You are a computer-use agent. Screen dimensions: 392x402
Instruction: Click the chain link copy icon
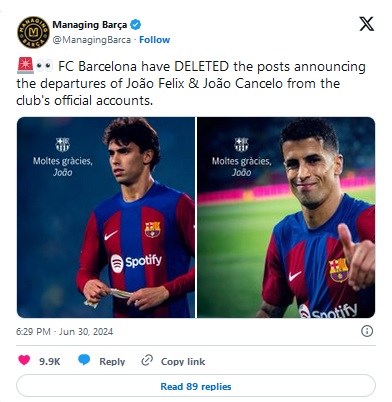pos(147,360)
